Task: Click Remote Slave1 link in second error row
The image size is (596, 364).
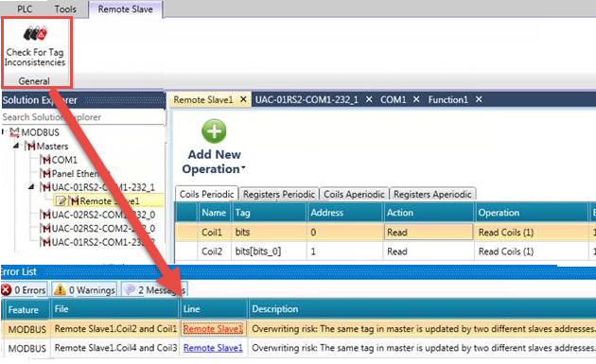Action: (x=213, y=348)
